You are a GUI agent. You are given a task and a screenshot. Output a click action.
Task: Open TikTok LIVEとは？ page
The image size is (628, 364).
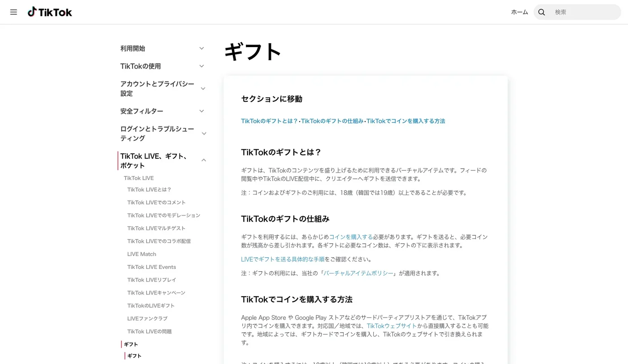149,190
